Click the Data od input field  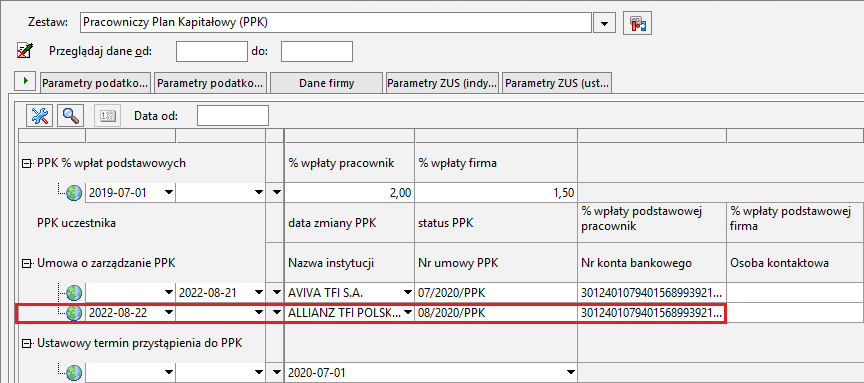(233, 116)
